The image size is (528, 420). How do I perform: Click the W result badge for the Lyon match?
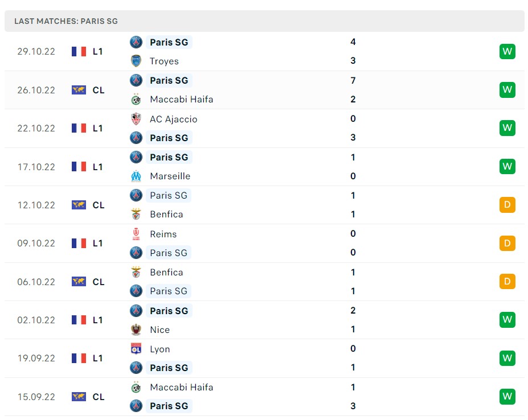(x=507, y=358)
